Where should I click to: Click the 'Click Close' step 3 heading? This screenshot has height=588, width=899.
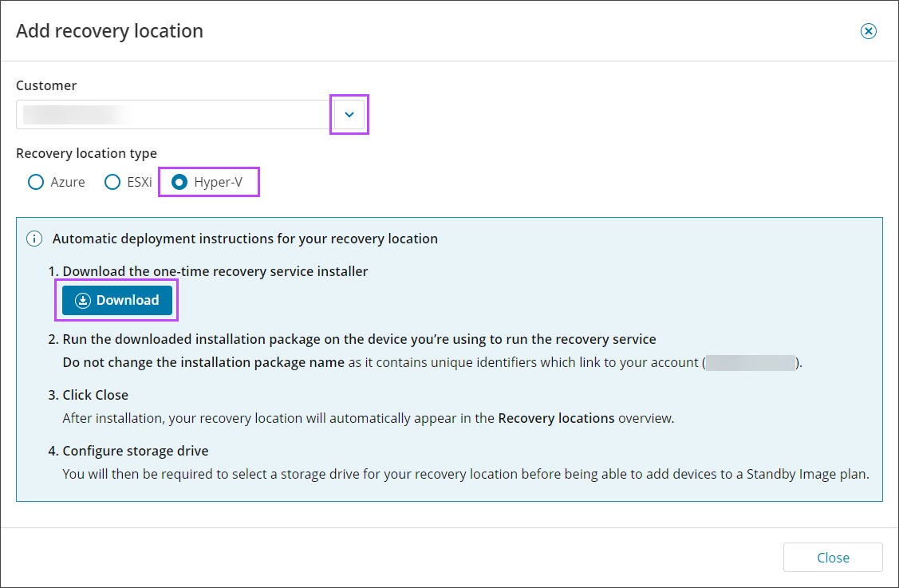pyautogui.click(x=96, y=395)
